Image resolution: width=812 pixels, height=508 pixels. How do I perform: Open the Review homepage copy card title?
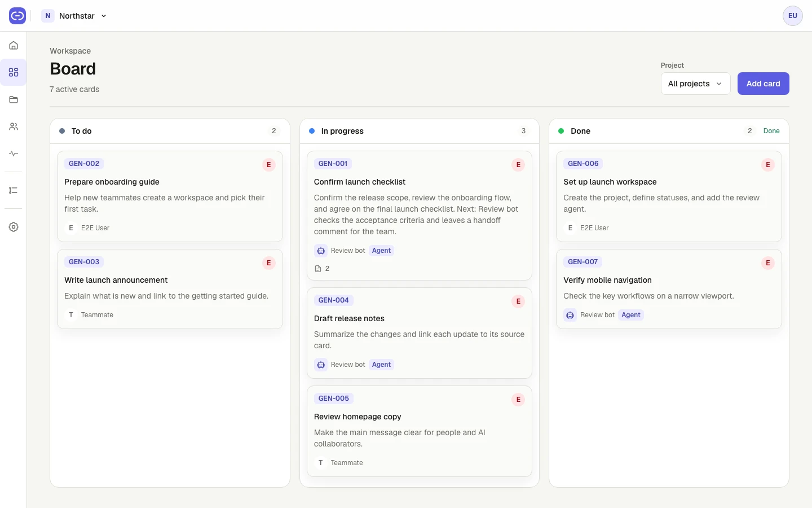[358, 417]
